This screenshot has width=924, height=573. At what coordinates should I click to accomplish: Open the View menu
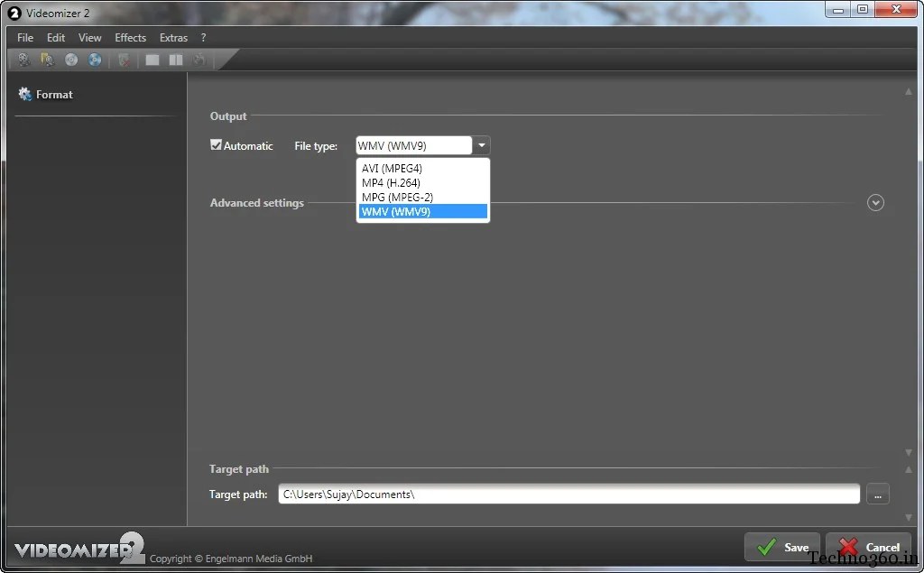coord(89,37)
